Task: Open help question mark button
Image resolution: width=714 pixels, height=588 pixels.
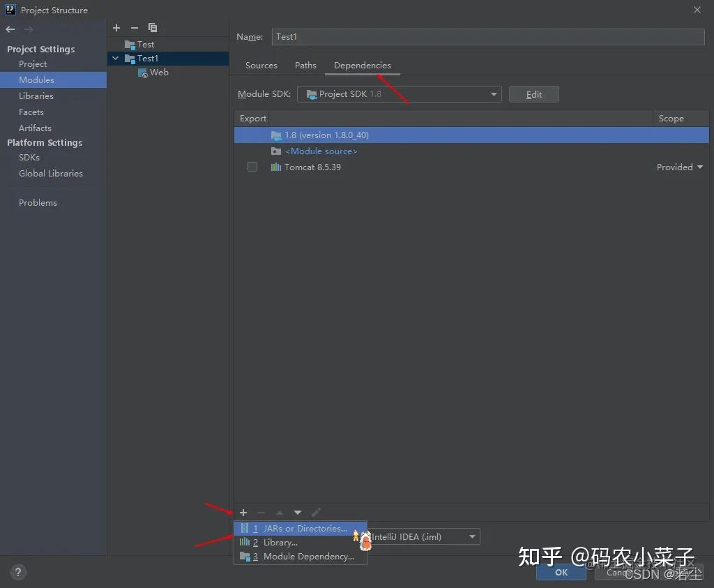Action: coord(18,572)
